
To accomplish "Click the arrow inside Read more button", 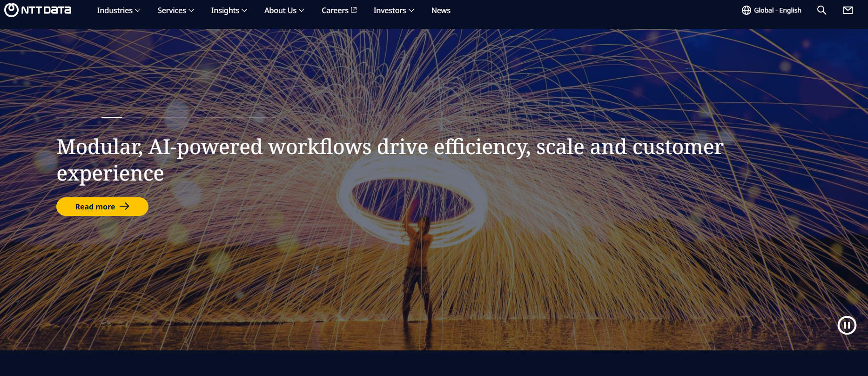I will [124, 206].
